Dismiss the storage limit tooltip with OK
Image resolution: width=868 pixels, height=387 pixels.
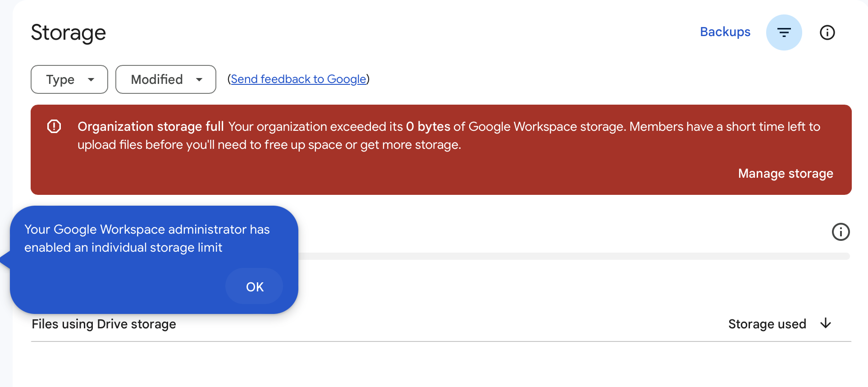(255, 286)
